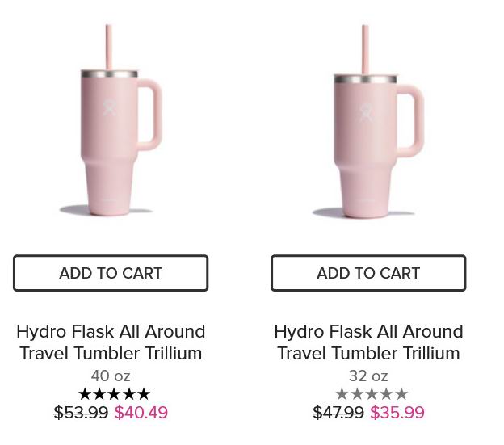Click the 32 oz size label

click(x=368, y=376)
